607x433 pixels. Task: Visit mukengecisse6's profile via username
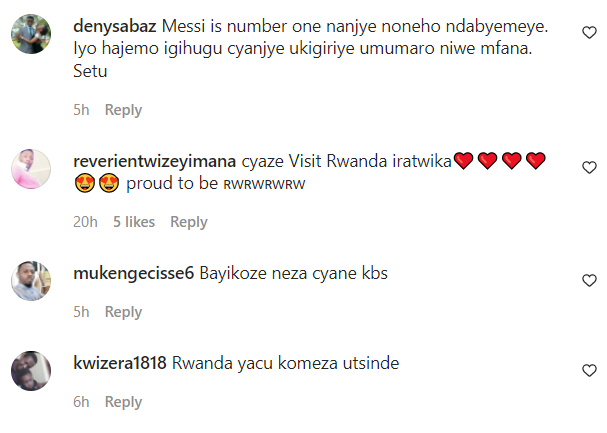click(x=134, y=273)
